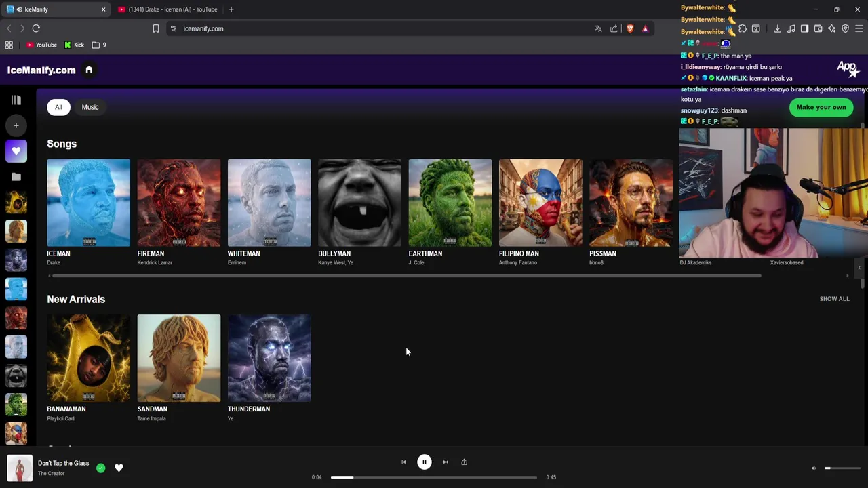Viewport: 868px width, 488px height.
Task: Skip to the previous track
Action: pos(403,462)
